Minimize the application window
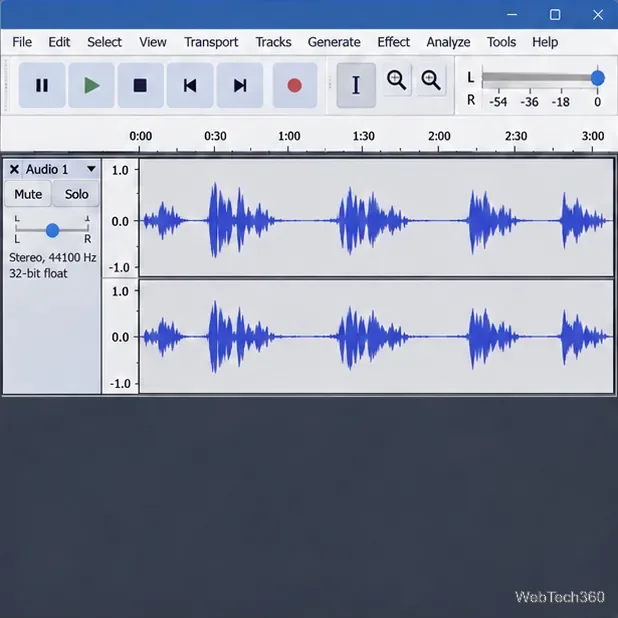 [512, 15]
